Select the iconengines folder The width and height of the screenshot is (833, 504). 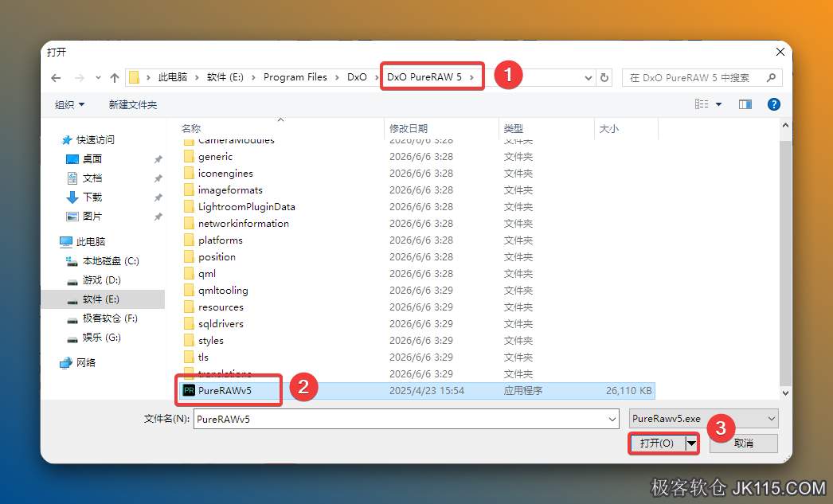(x=225, y=173)
